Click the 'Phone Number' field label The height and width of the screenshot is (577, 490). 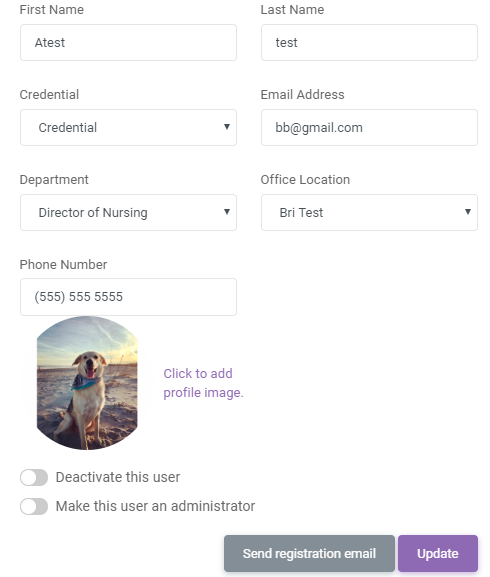click(63, 264)
